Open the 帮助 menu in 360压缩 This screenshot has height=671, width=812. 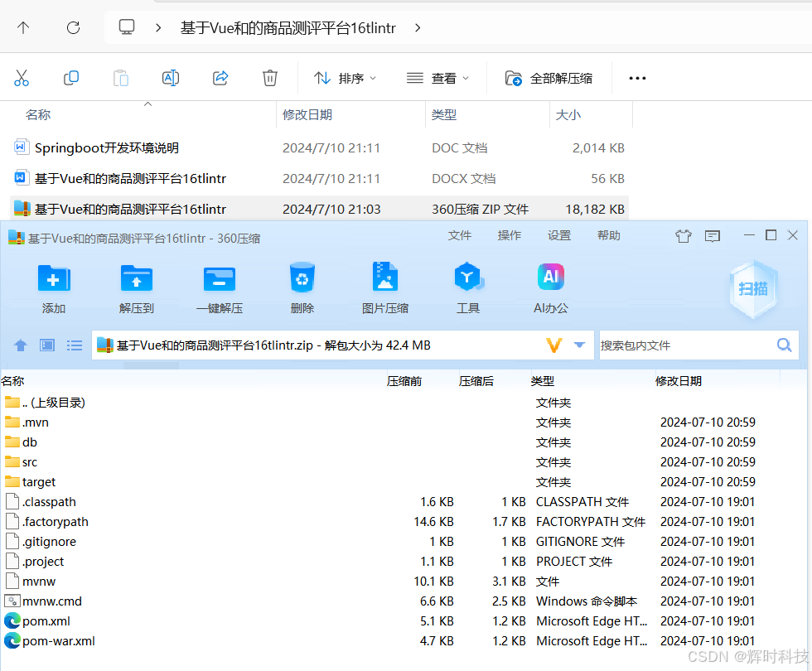click(x=608, y=235)
